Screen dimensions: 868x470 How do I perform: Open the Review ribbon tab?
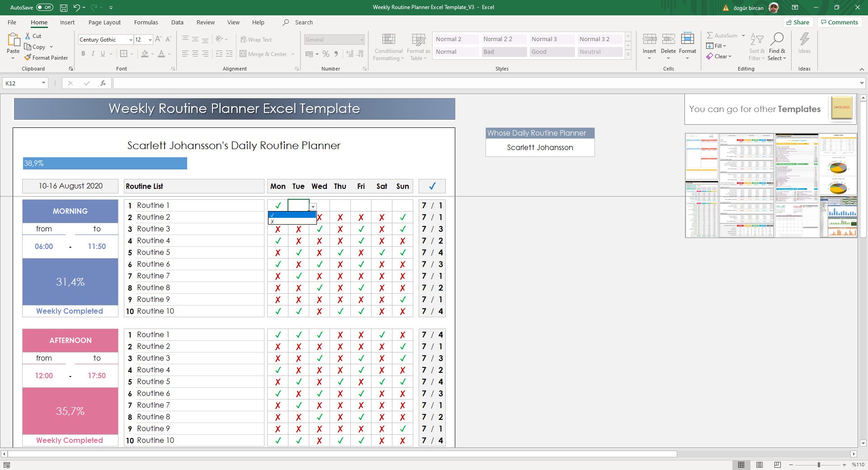click(x=205, y=22)
